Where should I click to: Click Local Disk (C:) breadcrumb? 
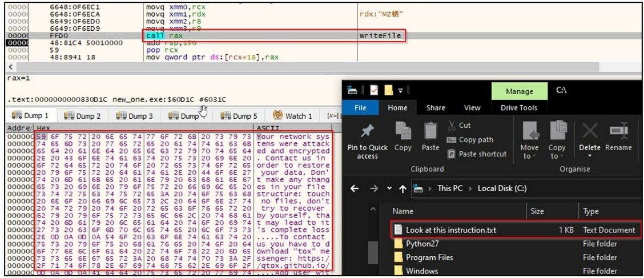502,188
